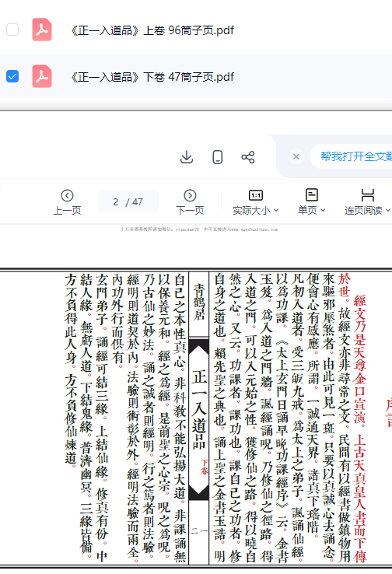Go to next page with 下一页
The image size is (392, 574).
pos(190,202)
